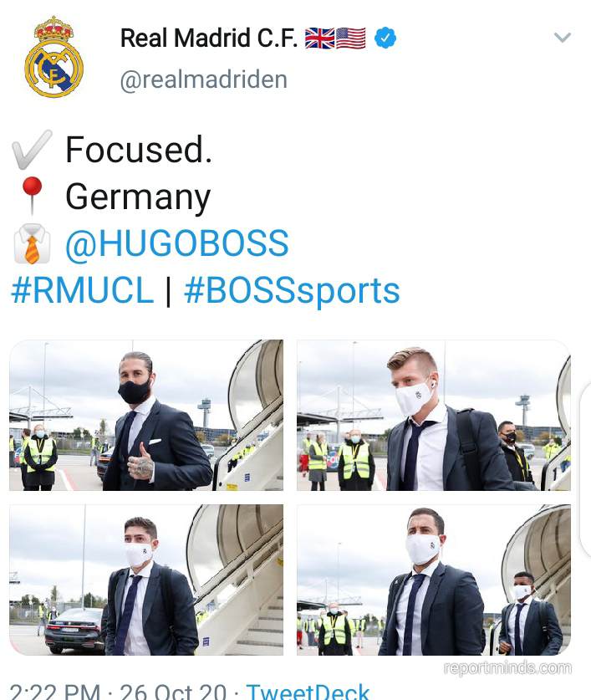Viewport: 591px width, 700px height.
Task: Click the US flag emoji in name
Action: [x=350, y=38]
